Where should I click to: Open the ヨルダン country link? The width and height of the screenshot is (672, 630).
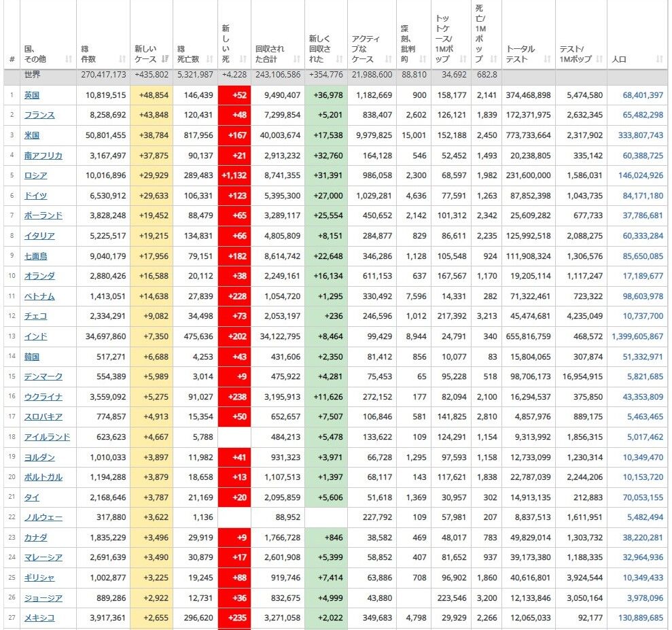pyautogui.click(x=39, y=457)
